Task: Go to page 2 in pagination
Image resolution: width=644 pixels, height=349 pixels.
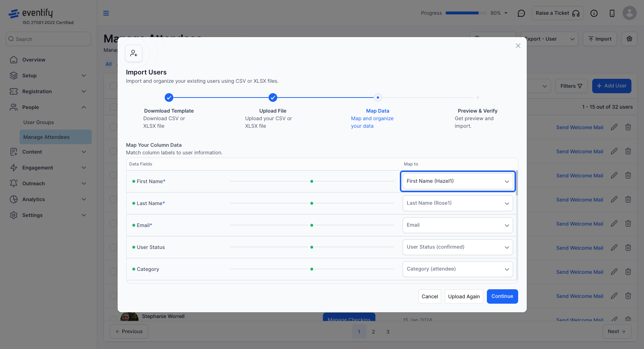Action: [373, 332]
